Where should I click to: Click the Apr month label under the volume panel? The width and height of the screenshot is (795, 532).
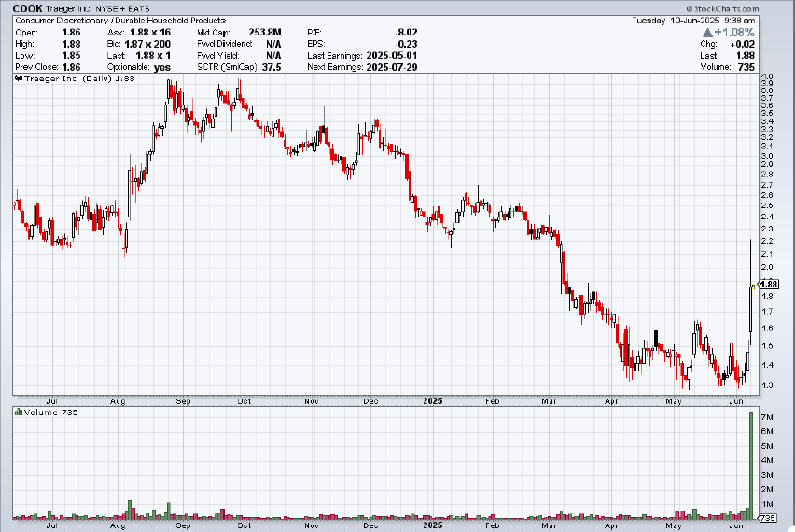click(611, 525)
